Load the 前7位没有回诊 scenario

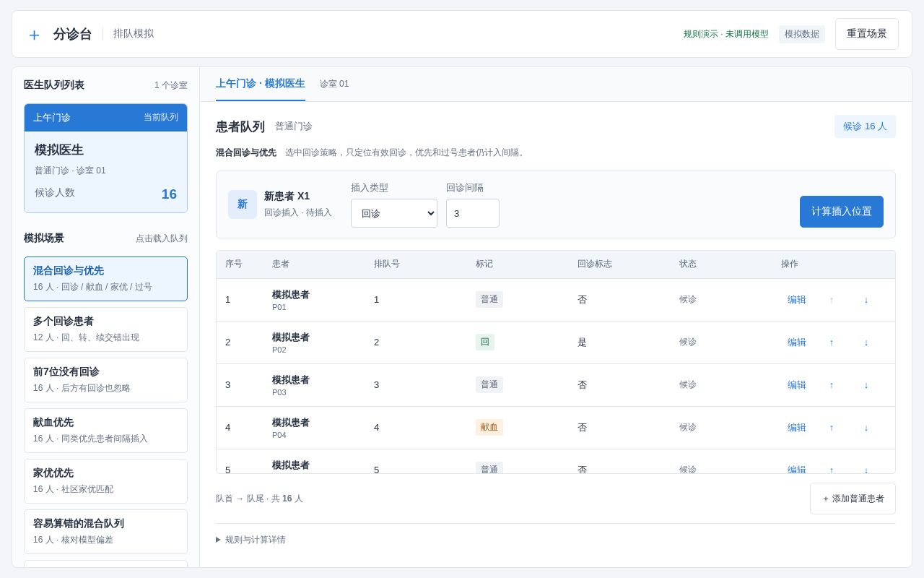[105, 380]
